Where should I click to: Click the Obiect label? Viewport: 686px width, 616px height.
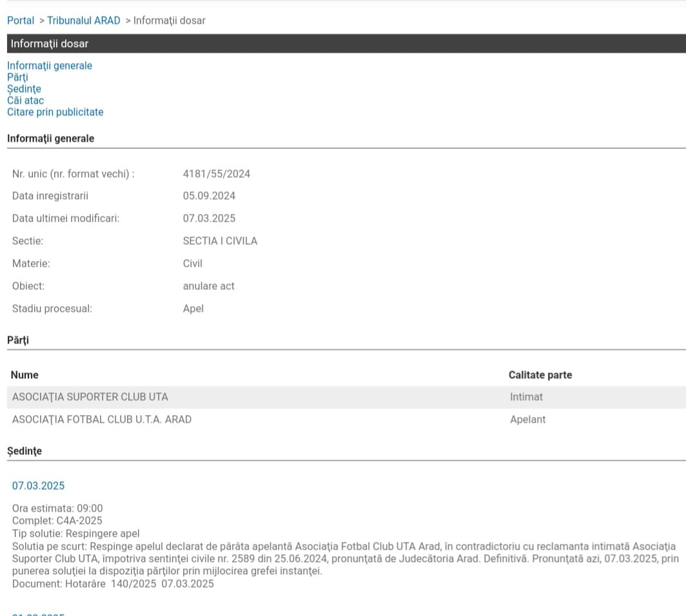point(28,286)
